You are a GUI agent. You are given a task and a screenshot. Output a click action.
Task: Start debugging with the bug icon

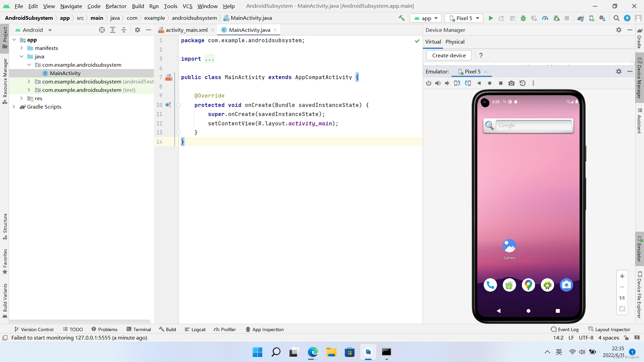pos(523,18)
